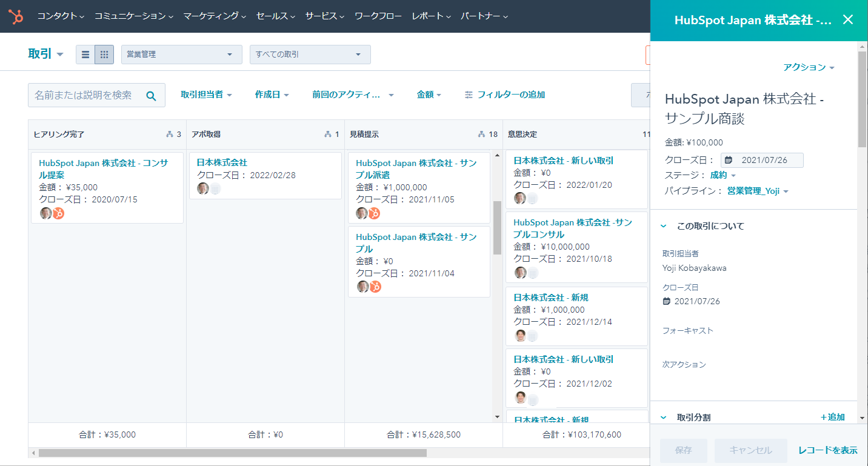Open the レポート menu

point(432,16)
